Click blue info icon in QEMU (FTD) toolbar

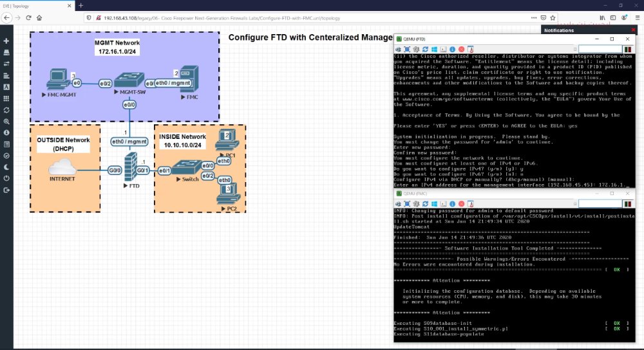point(452,50)
